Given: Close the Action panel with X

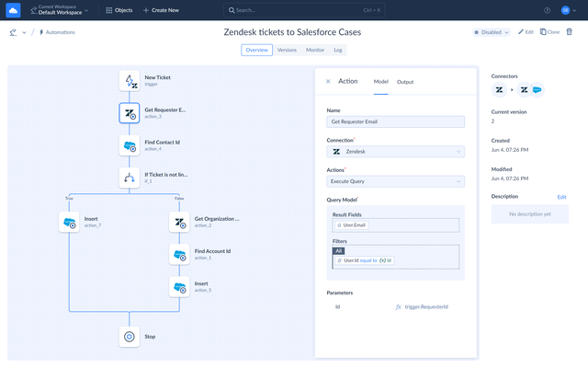Looking at the screenshot, I should pos(328,82).
